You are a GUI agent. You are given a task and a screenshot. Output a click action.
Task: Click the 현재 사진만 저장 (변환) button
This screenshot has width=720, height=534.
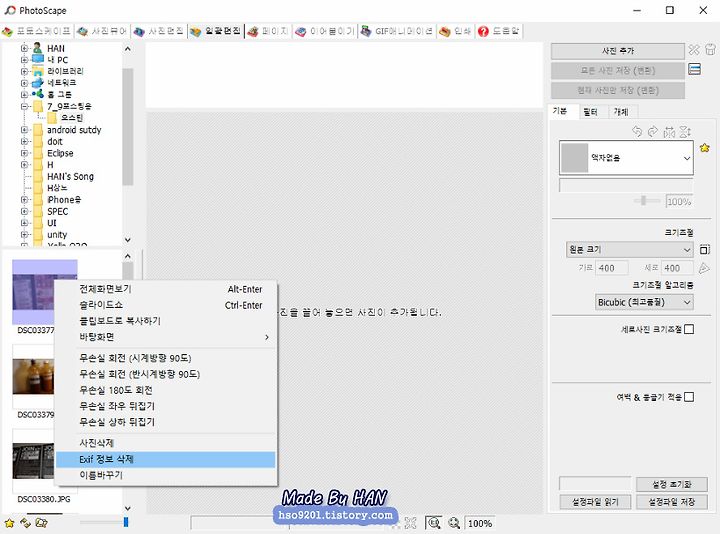point(618,90)
